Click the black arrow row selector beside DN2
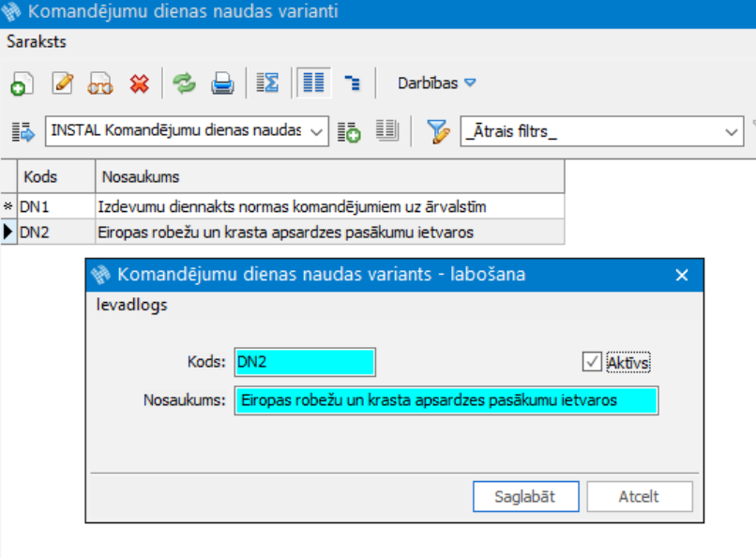 (x=8, y=232)
